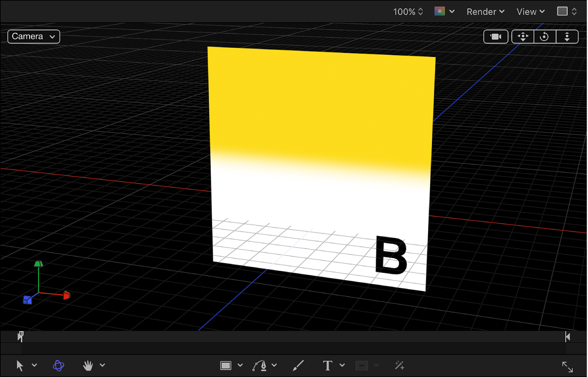Expand the shape tool options chevron

tap(239, 365)
